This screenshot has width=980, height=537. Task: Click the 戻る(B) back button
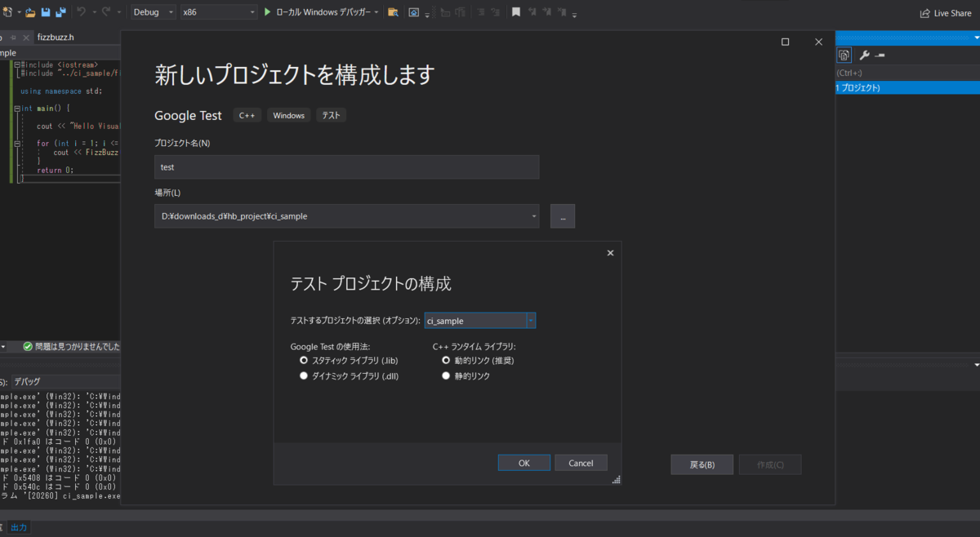point(702,464)
